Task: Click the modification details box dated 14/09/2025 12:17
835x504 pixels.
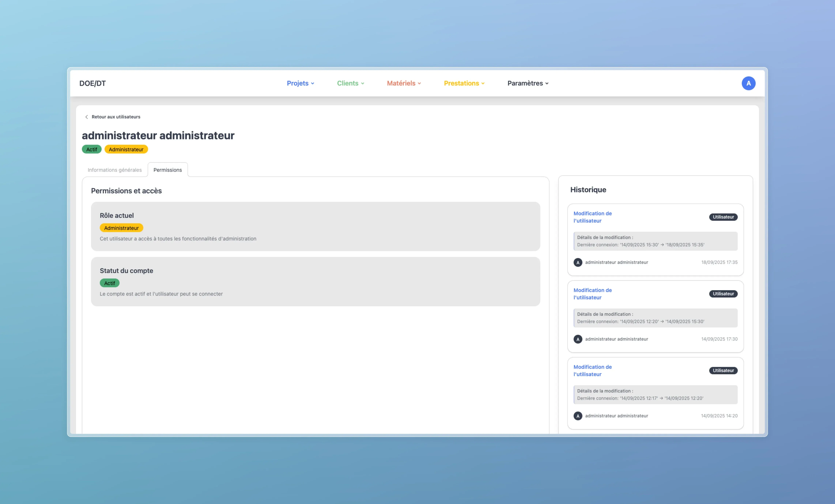Action: point(655,395)
